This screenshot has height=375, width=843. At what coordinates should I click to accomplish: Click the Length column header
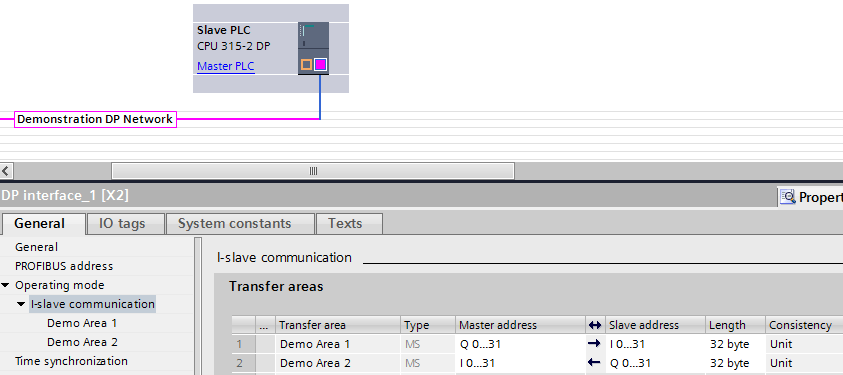pos(735,325)
